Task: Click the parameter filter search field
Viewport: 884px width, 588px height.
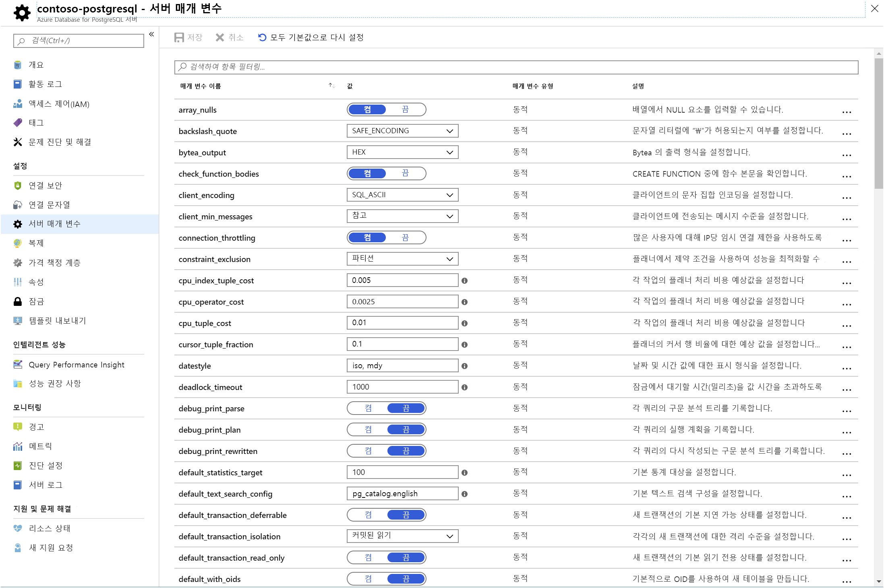Action: pos(515,67)
